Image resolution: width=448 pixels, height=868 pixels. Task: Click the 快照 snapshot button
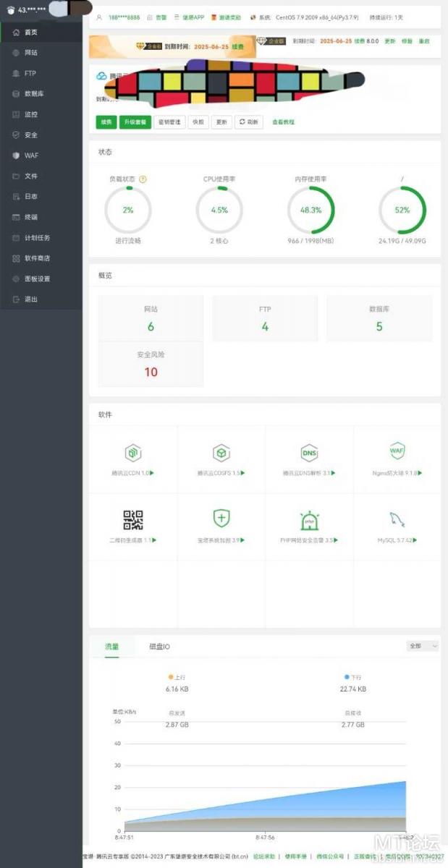tap(199, 122)
